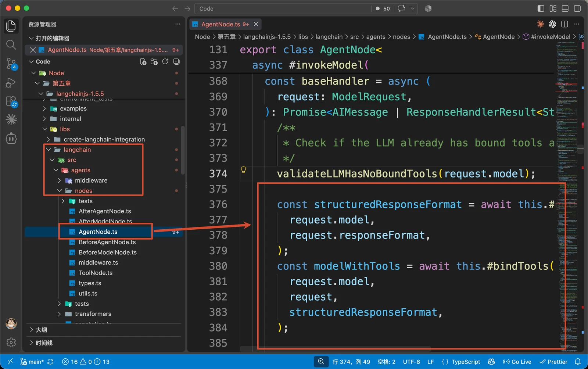Click Go Live in status bar
Screen dimensions: 588x369
tap(517, 362)
